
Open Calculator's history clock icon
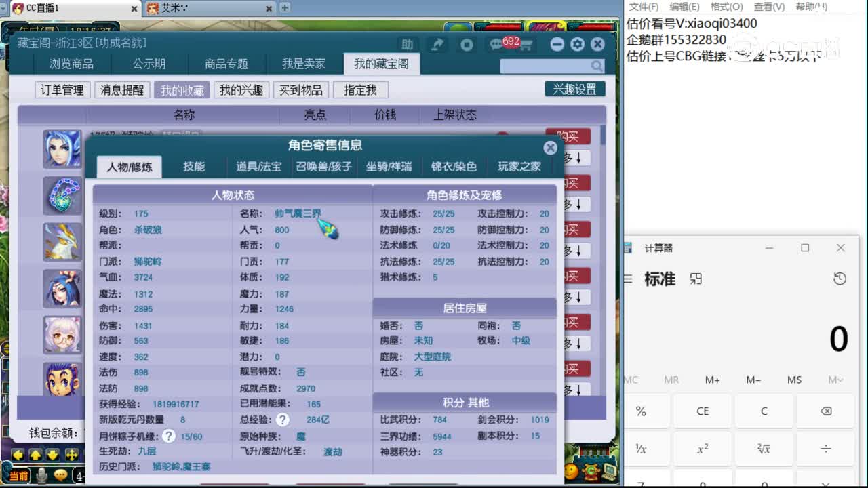840,278
